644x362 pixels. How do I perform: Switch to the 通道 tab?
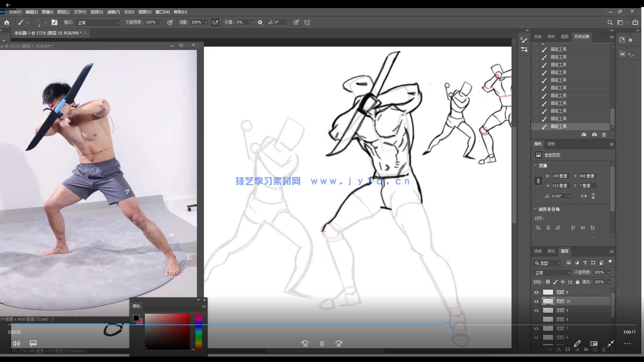coord(538,251)
